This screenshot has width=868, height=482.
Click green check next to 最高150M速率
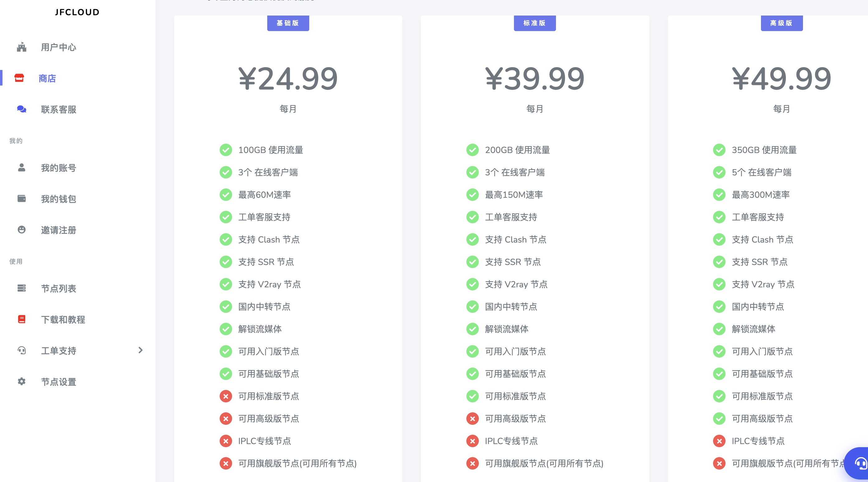pos(472,195)
